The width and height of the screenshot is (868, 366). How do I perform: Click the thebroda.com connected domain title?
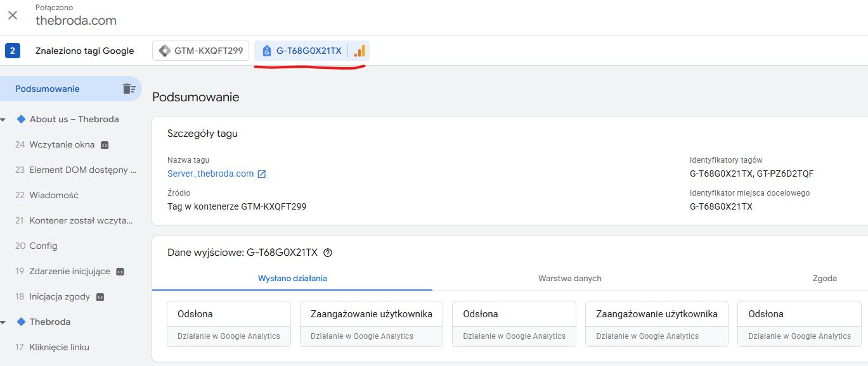pos(76,20)
